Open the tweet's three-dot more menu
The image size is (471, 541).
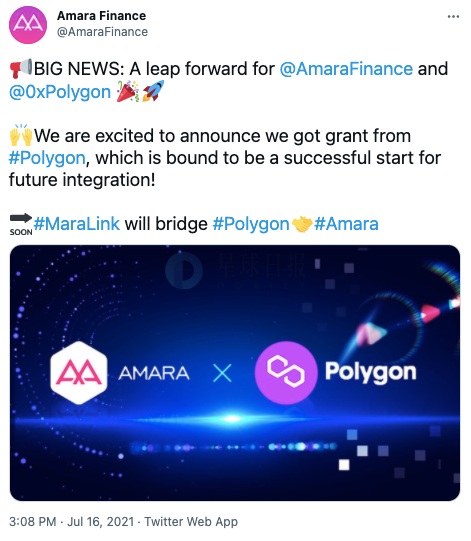point(453,17)
